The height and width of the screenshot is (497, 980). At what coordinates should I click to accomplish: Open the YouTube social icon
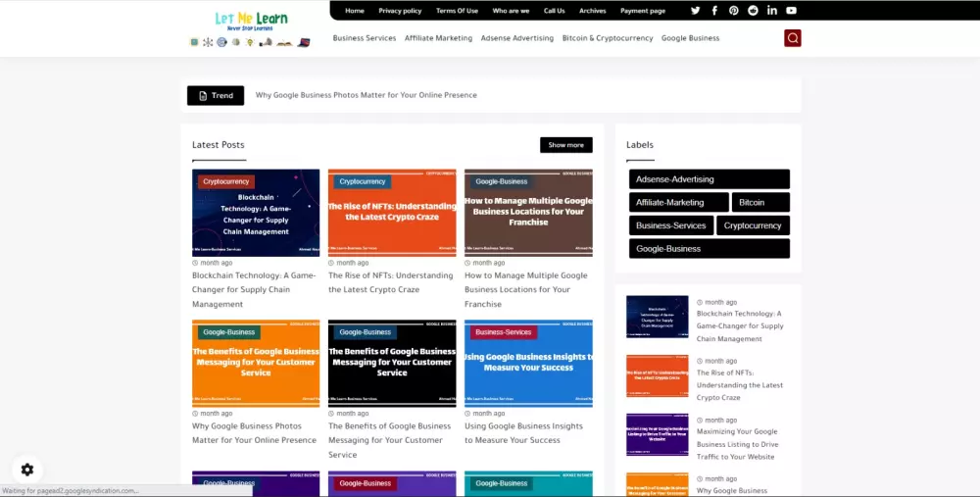791,11
